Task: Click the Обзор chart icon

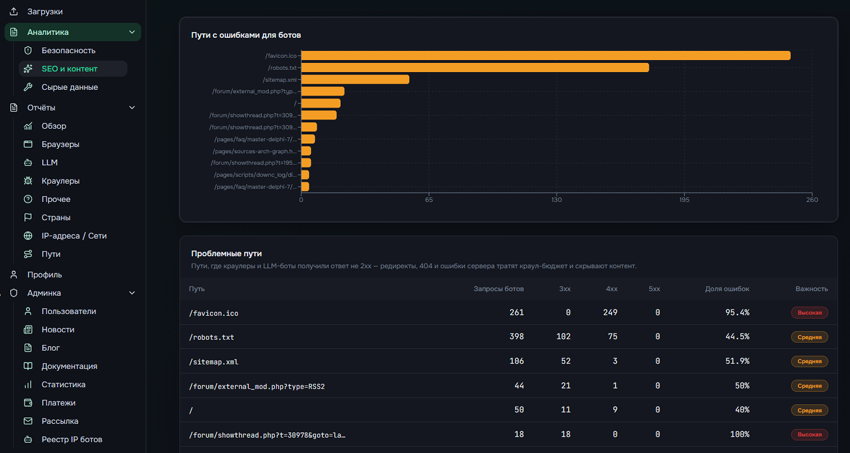Action: 28,126
